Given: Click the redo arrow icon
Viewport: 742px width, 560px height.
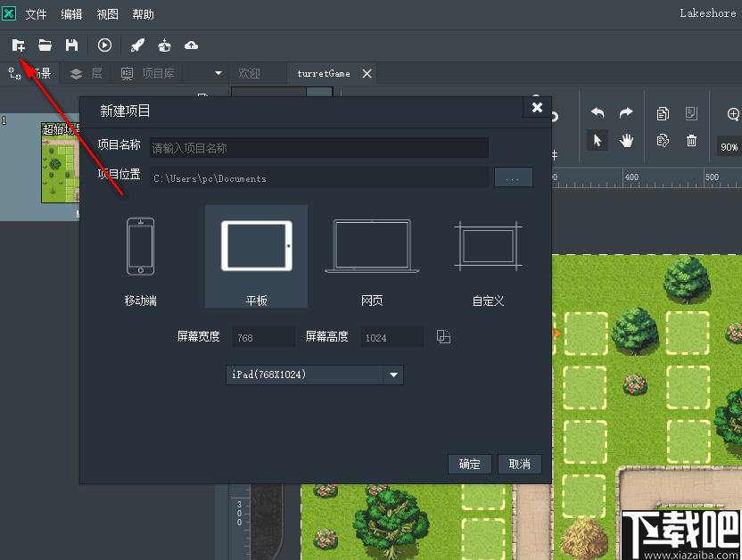Looking at the screenshot, I should [x=626, y=112].
